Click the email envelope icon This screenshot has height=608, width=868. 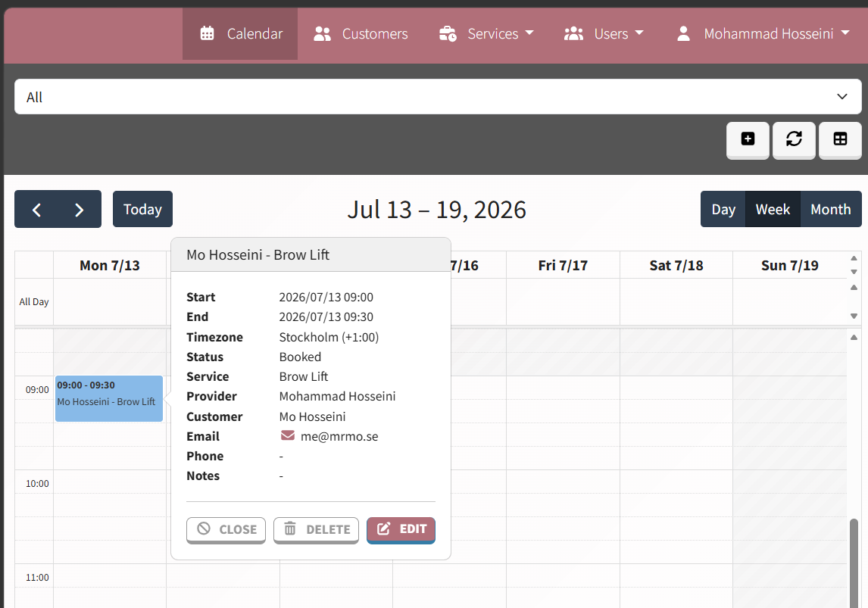point(288,435)
